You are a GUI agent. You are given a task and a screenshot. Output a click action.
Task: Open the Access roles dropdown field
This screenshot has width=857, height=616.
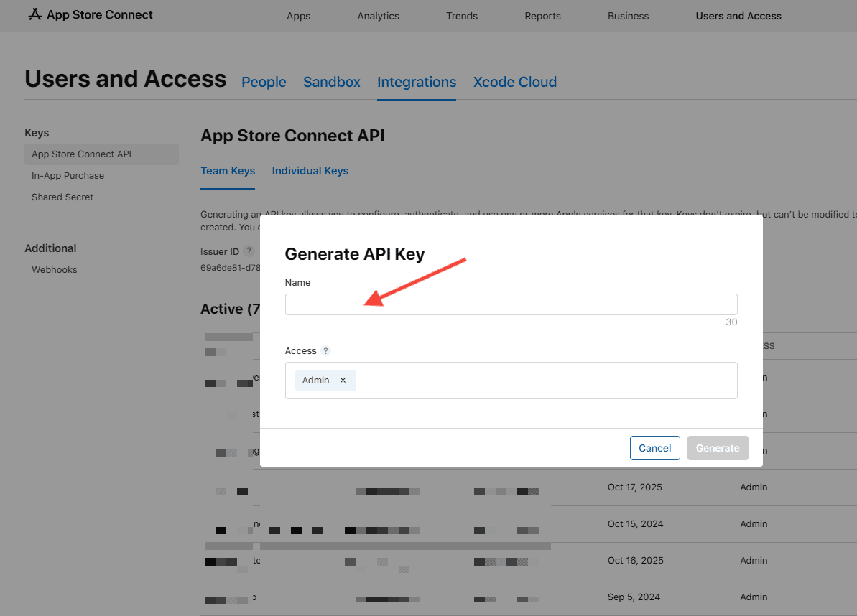click(511, 380)
